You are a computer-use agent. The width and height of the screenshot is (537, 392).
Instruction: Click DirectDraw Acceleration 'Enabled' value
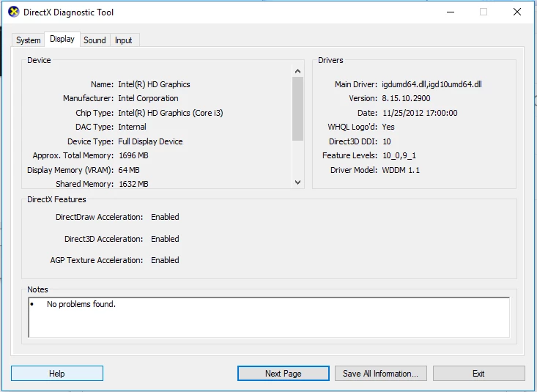(165, 217)
